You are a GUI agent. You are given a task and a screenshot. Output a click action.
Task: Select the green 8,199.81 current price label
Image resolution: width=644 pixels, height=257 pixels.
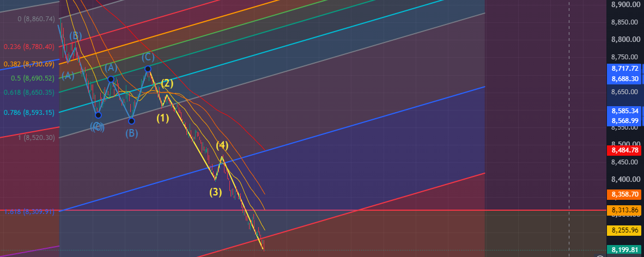pos(624,249)
